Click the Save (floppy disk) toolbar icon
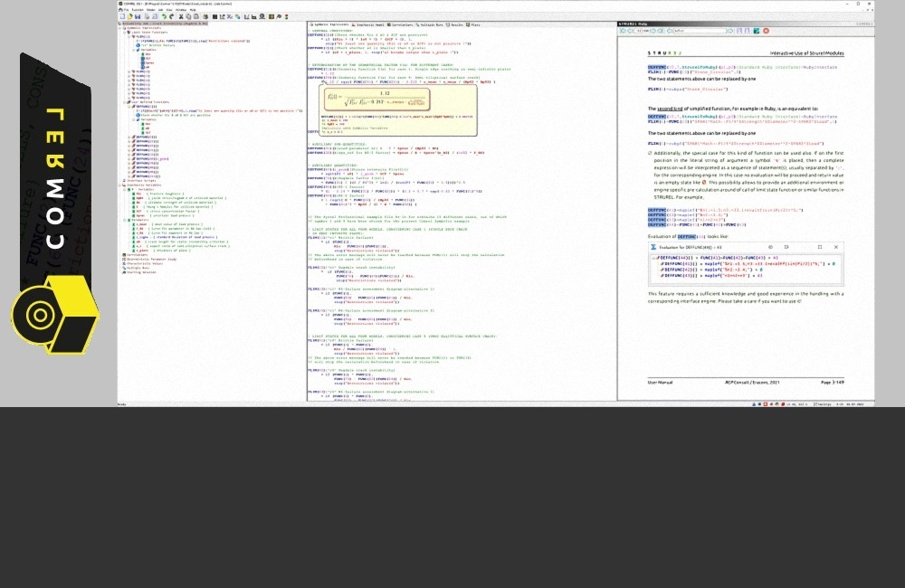 pyautogui.click(x=138, y=16)
